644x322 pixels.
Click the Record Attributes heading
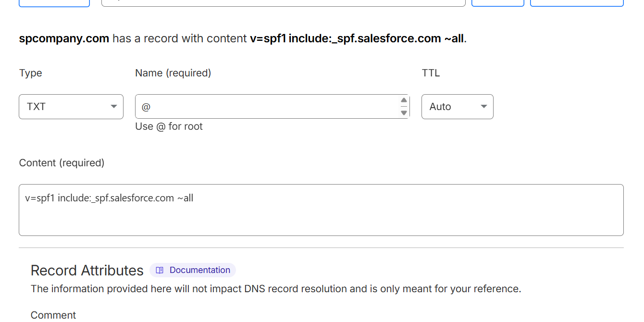[x=87, y=271]
